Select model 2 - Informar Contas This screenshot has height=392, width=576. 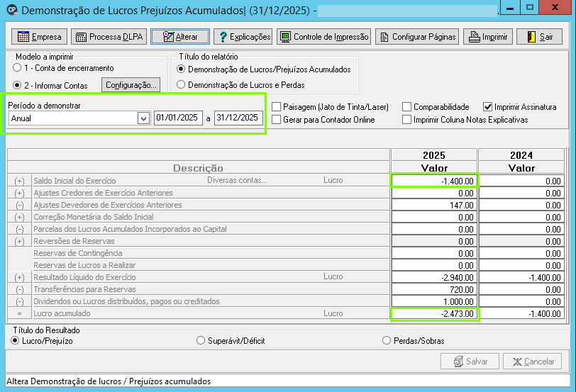(x=17, y=85)
